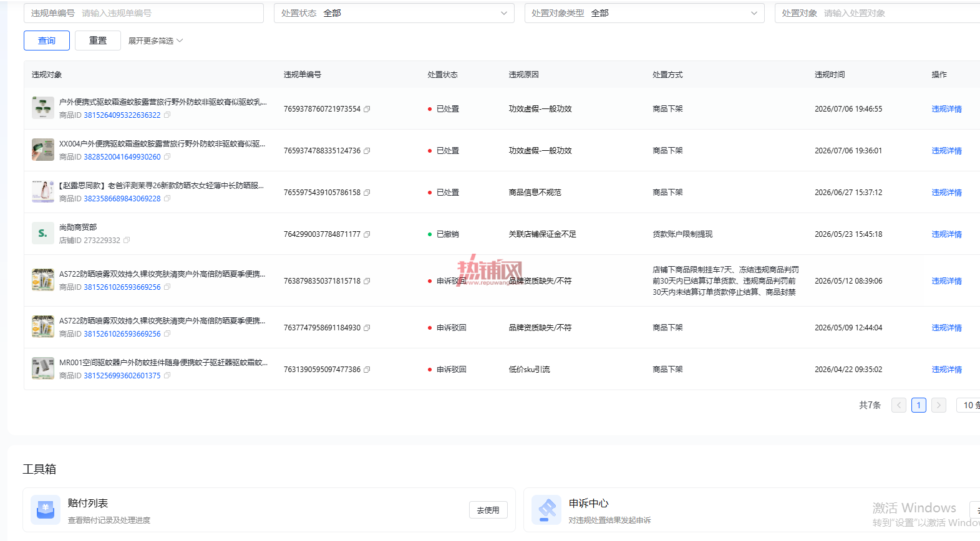Copy product ID 3815256993602601375
The image size is (980, 541).
coord(167,376)
